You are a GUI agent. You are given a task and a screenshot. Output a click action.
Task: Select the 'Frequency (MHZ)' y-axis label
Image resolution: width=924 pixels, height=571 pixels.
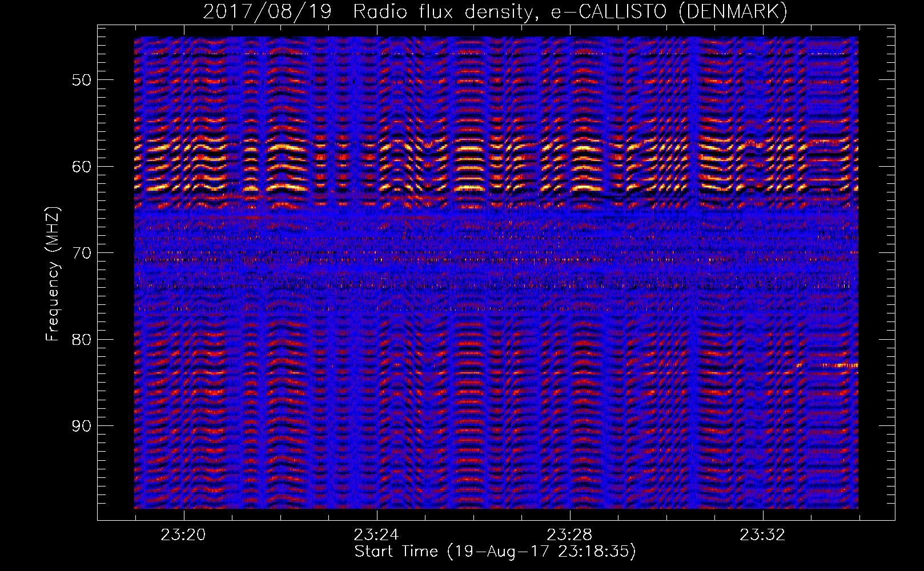(53, 274)
